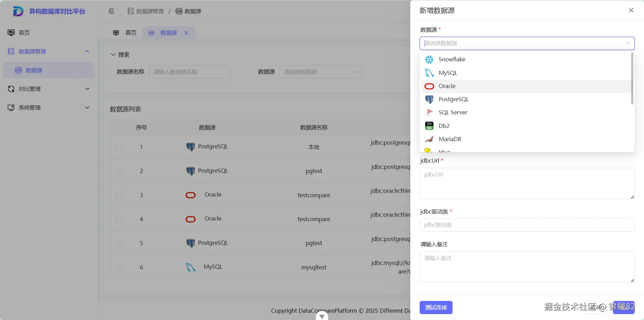This screenshot has height=320, width=644.
Task: Click Oracle icon in table row 3
Action: coord(190,195)
